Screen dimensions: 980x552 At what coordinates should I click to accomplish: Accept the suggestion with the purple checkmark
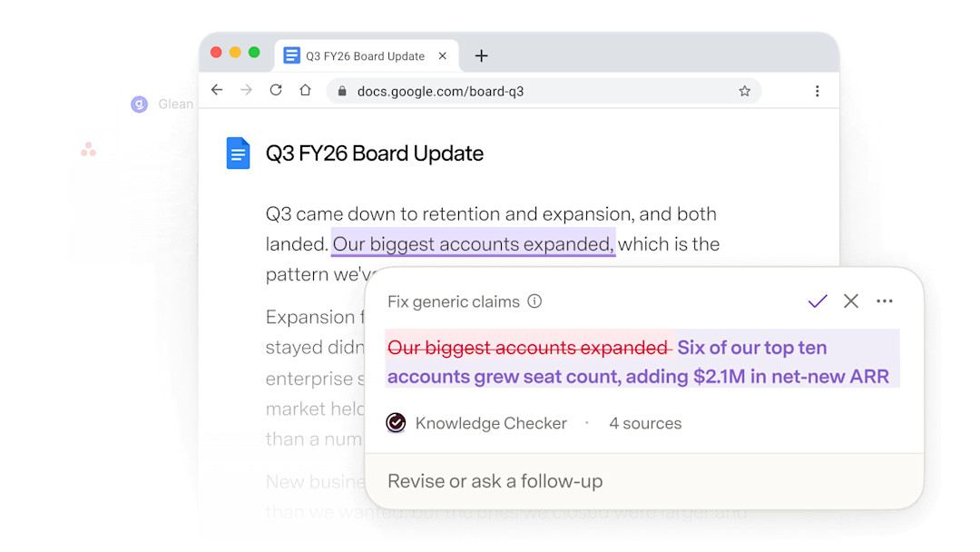[818, 301]
